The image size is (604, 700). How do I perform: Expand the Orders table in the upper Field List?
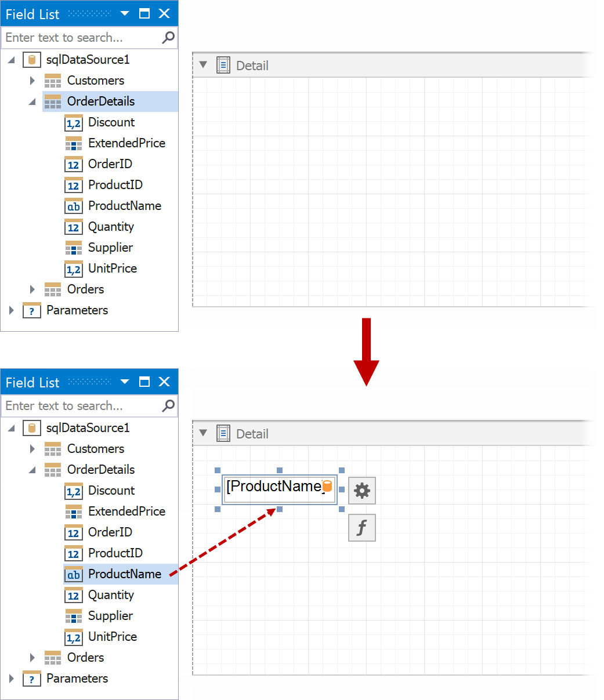32,289
